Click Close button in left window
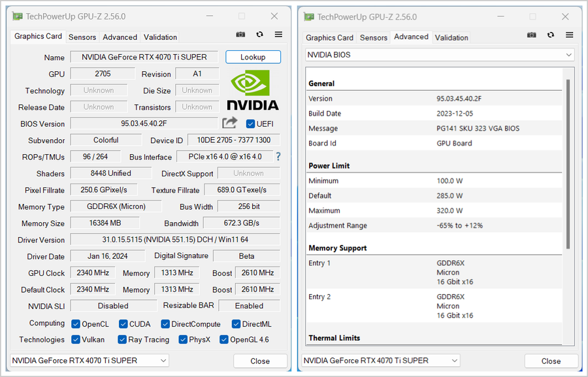This screenshot has height=377, width=588. (x=260, y=361)
